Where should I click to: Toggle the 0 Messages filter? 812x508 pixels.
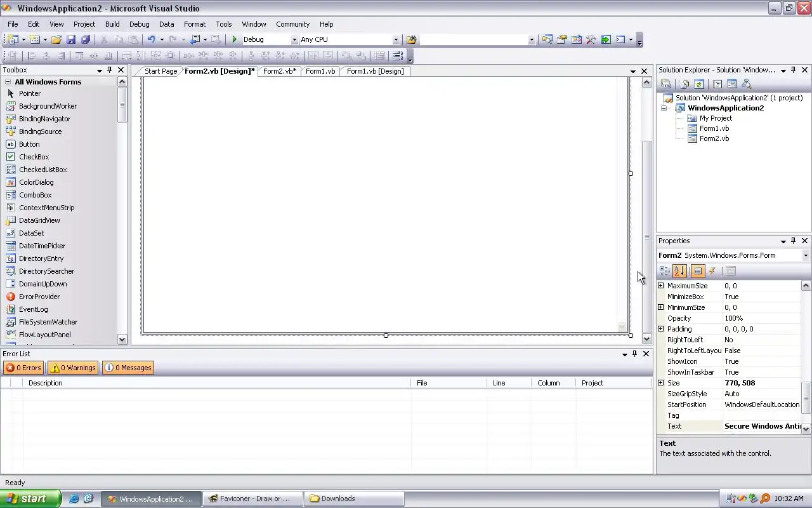click(128, 368)
